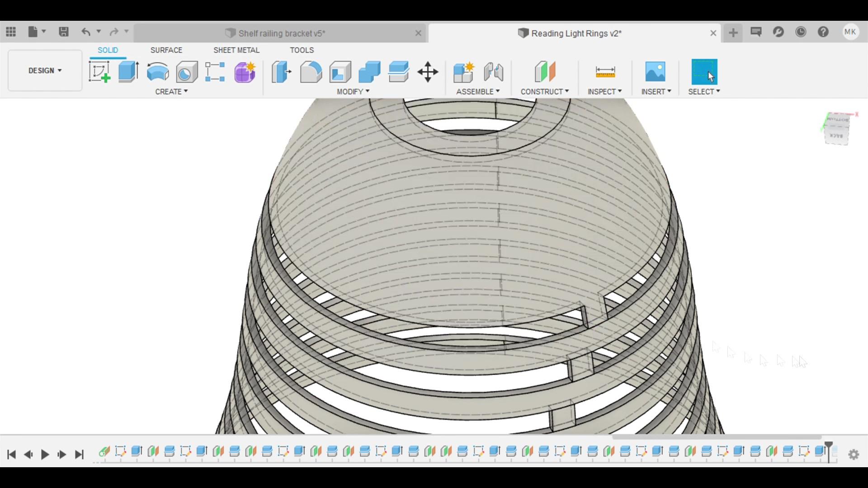Expand the MODIFY menu dropdown
The width and height of the screenshot is (868, 488).
[353, 91]
